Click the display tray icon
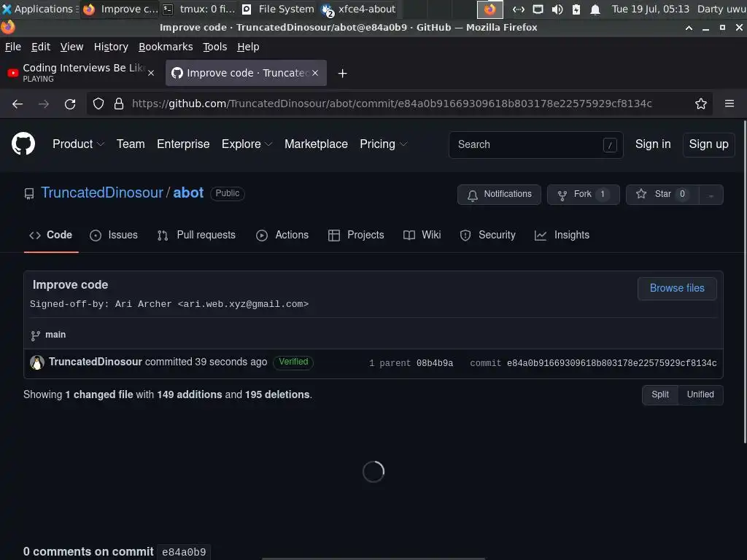The image size is (747, 560). pyautogui.click(x=538, y=9)
